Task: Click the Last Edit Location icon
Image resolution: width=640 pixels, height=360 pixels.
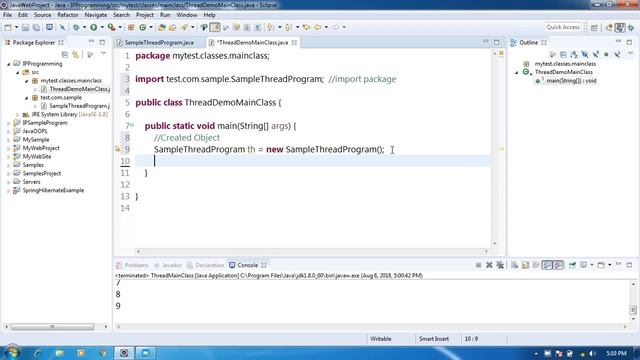Action: (x=306, y=27)
